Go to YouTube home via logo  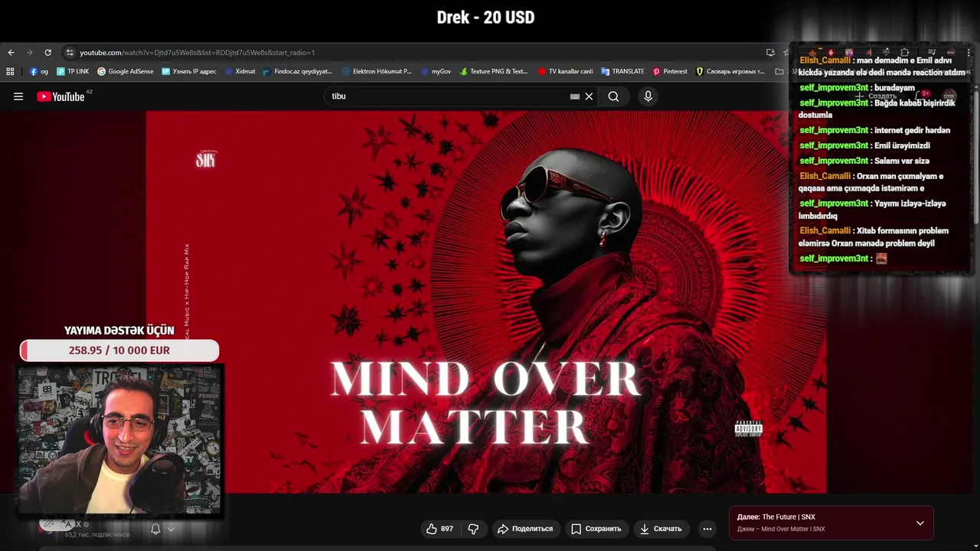point(60,96)
